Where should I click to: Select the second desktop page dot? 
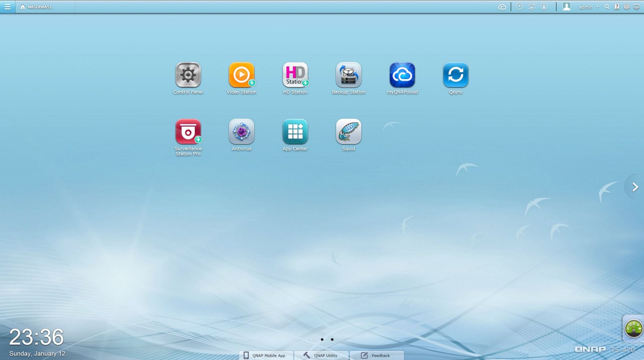pyautogui.click(x=322, y=339)
